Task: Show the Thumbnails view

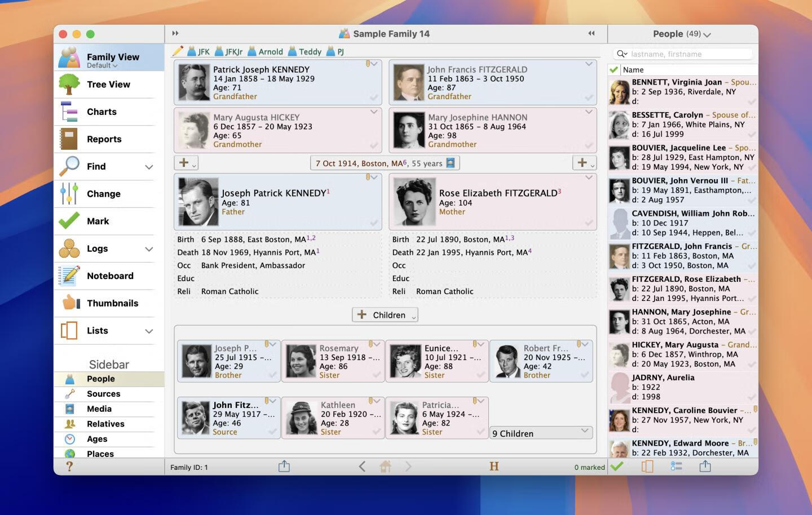Action: point(112,303)
